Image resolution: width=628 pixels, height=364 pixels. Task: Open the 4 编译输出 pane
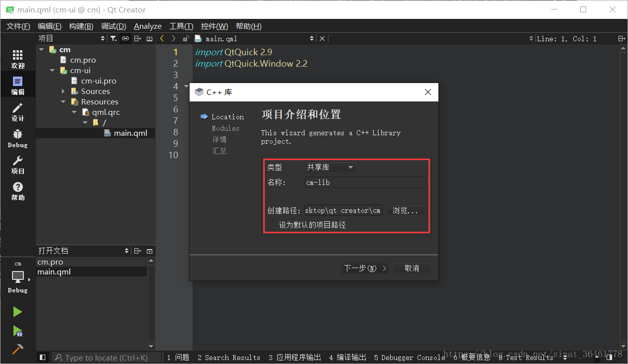coord(347,357)
